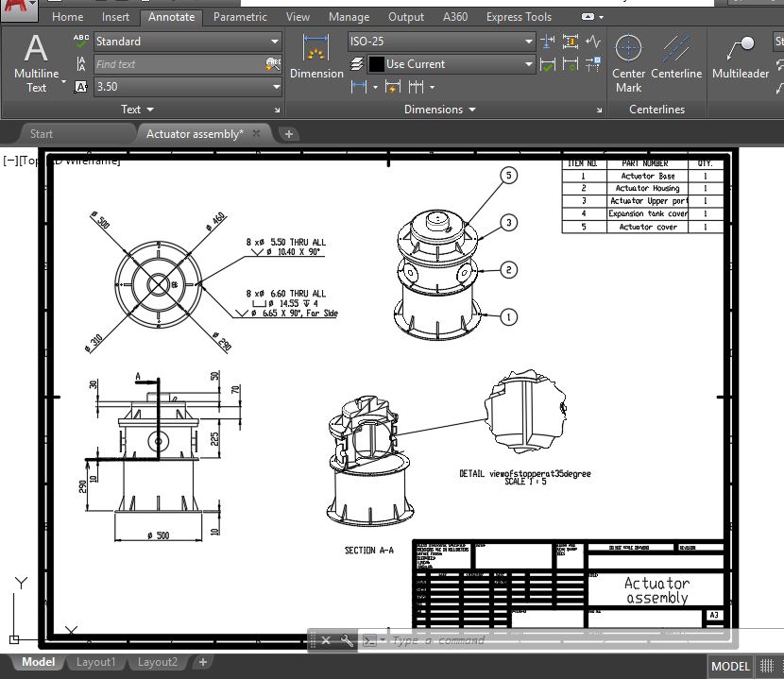This screenshot has width=784, height=679.
Task: Open the View ribbon tab
Action: 298,17
